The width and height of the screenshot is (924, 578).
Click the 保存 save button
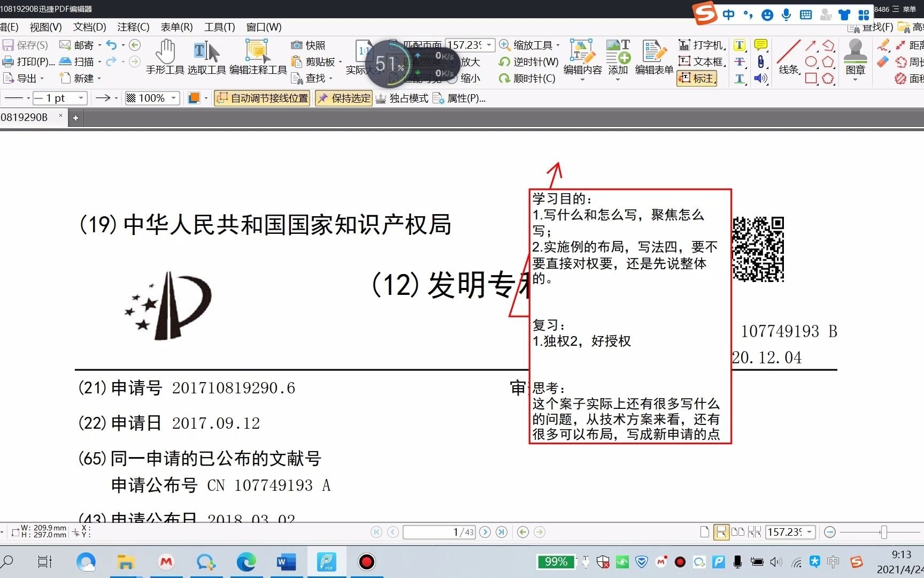click(25, 45)
